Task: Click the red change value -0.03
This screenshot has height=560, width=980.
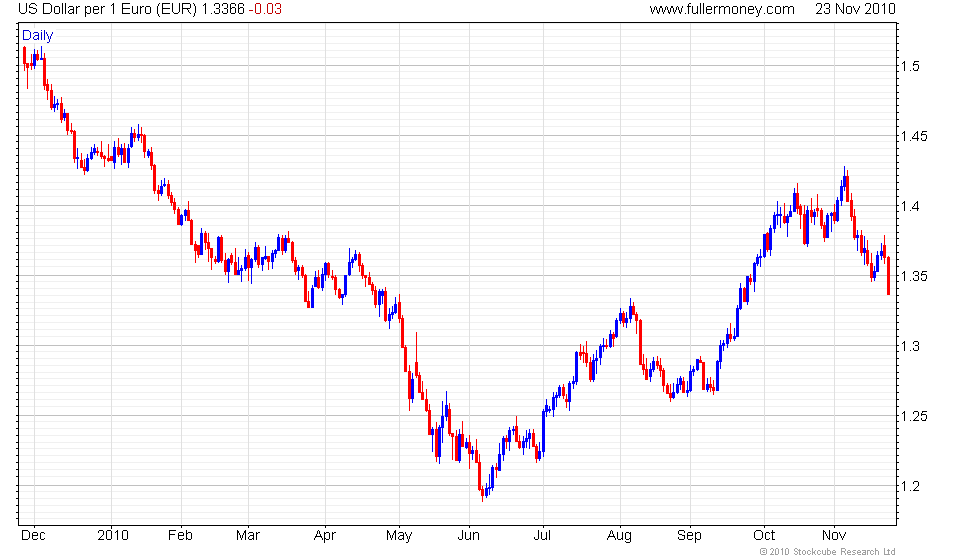Action: point(265,9)
